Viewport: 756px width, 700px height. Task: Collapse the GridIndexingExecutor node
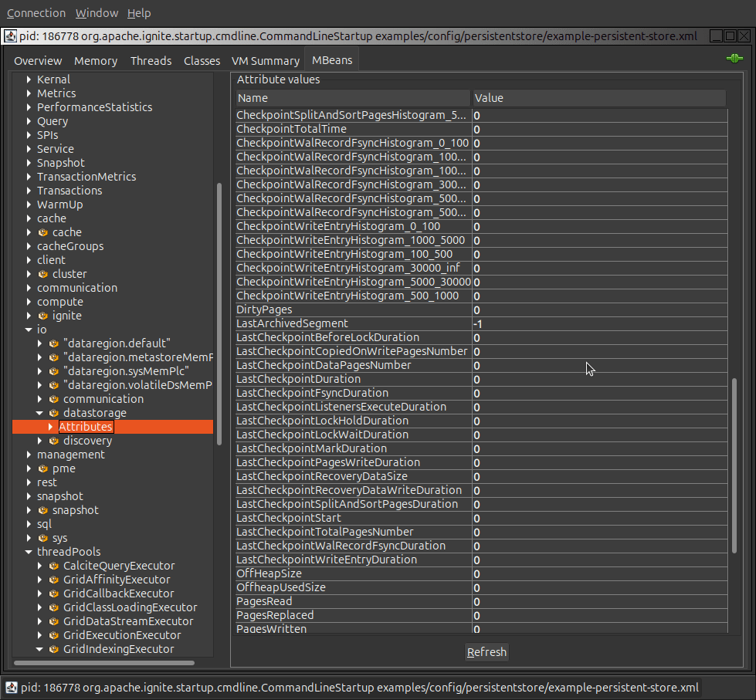click(39, 649)
